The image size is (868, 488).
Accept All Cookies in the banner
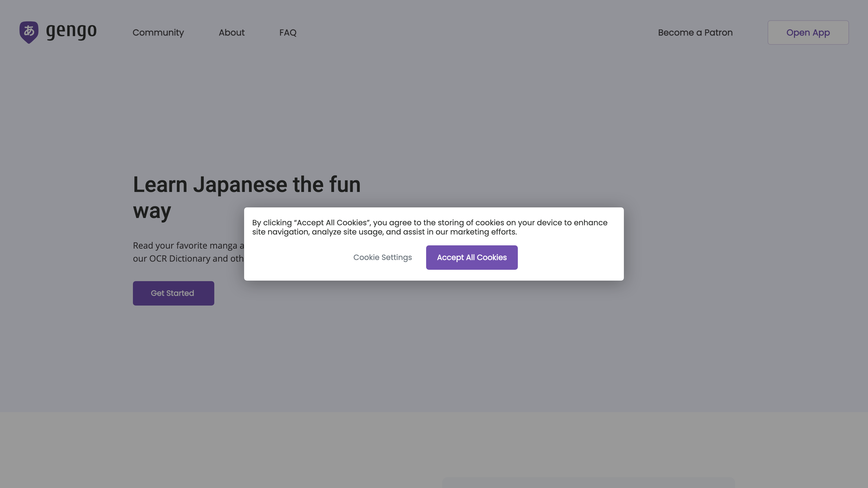pyautogui.click(x=472, y=258)
